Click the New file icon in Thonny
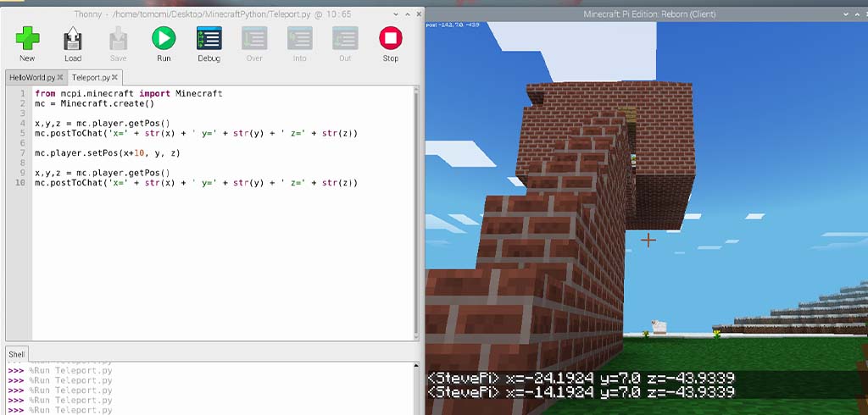The width and height of the screenshot is (868, 415). (x=27, y=39)
